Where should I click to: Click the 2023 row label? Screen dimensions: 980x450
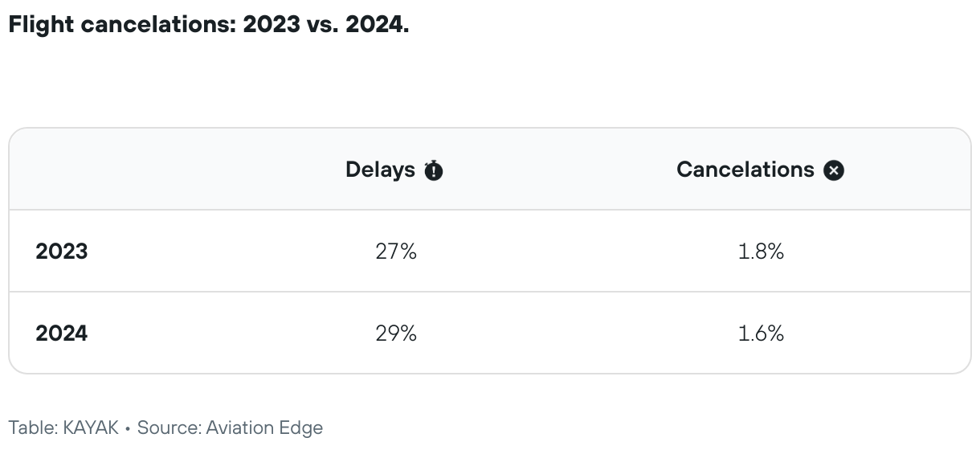(x=62, y=252)
